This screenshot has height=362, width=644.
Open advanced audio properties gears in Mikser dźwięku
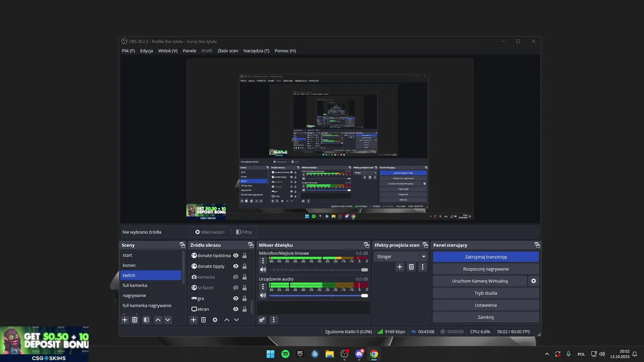(x=262, y=320)
